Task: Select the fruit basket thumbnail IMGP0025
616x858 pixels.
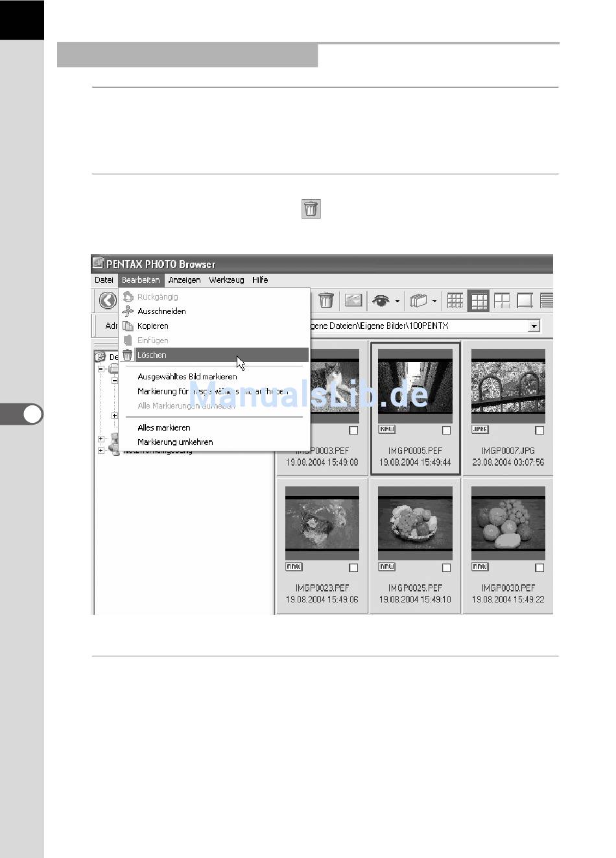Action: coord(415,524)
